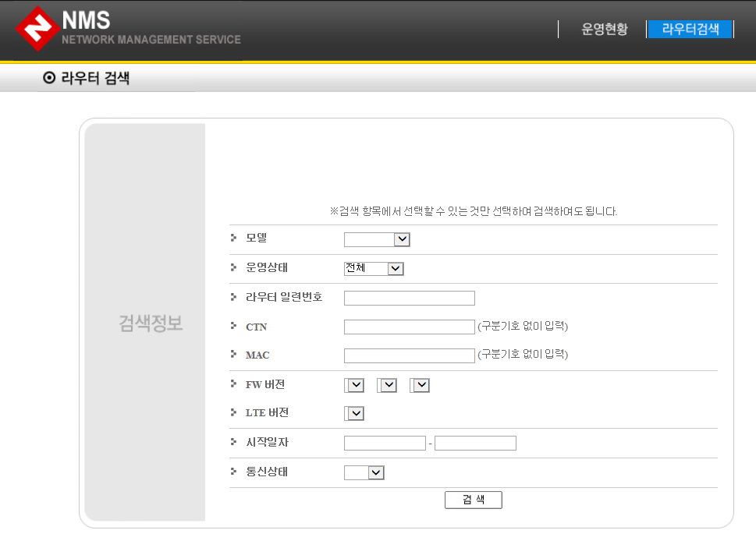Open the third FW 버전 dropdown
This screenshot has width=756, height=555.
click(420, 385)
